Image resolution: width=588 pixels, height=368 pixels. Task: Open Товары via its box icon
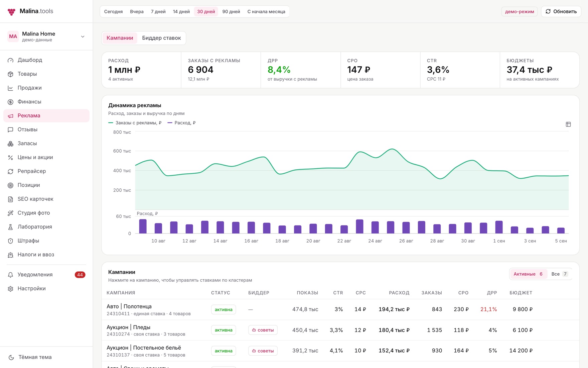pos(11,74)
